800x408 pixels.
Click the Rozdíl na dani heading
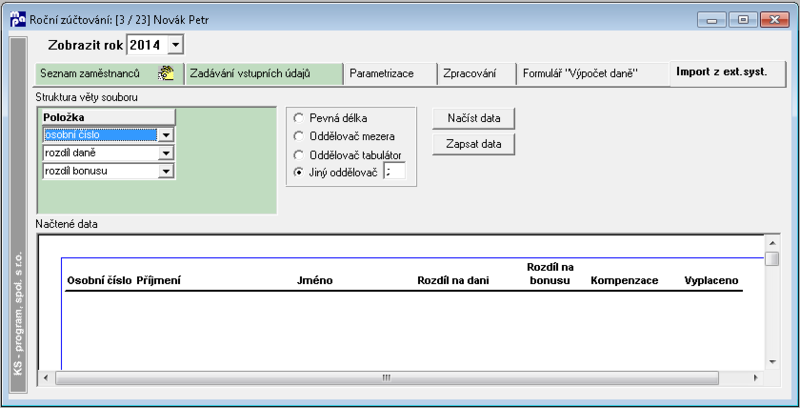pyautogui.click(x=453, y=280)
